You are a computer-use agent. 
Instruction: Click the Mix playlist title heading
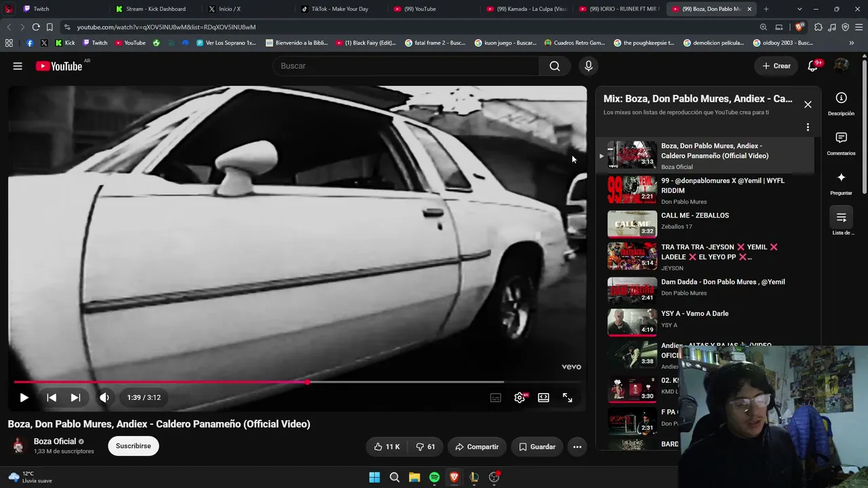pos(698,99)
